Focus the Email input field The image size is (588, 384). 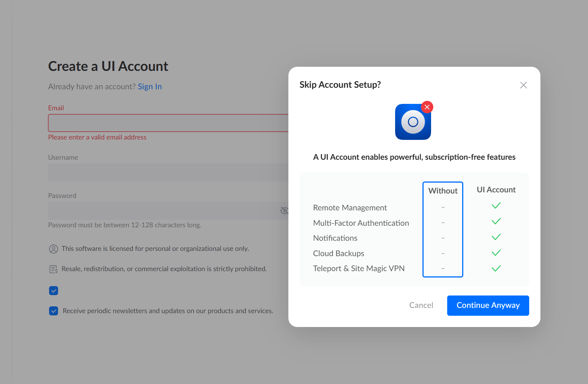(168, 123)
